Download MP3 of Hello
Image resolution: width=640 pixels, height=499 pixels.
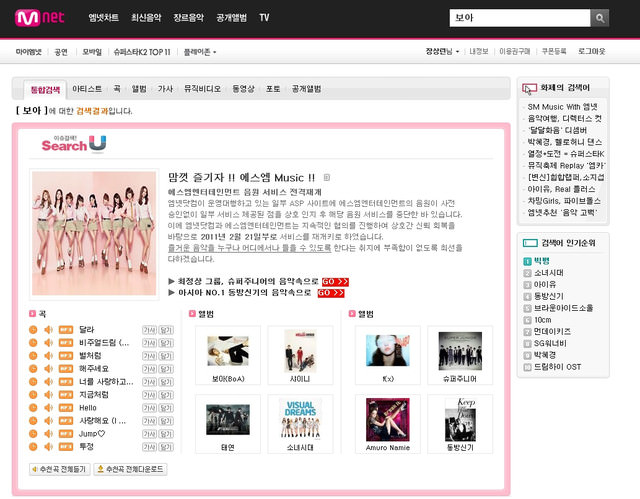66,408
